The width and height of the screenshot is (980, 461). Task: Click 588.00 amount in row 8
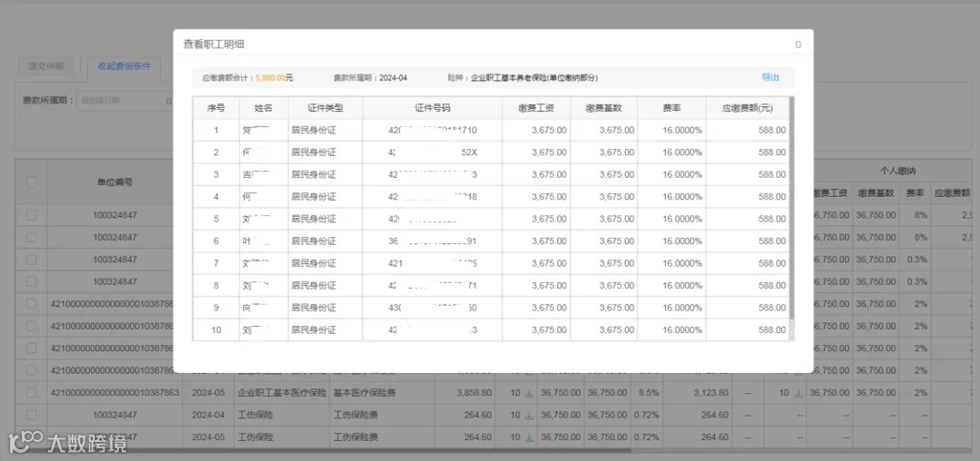click(x=748, y=286)
